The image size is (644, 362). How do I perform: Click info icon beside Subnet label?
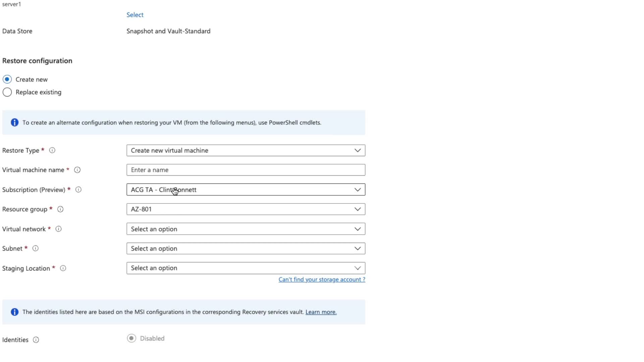pyautogui.click(x=35, y=248)
